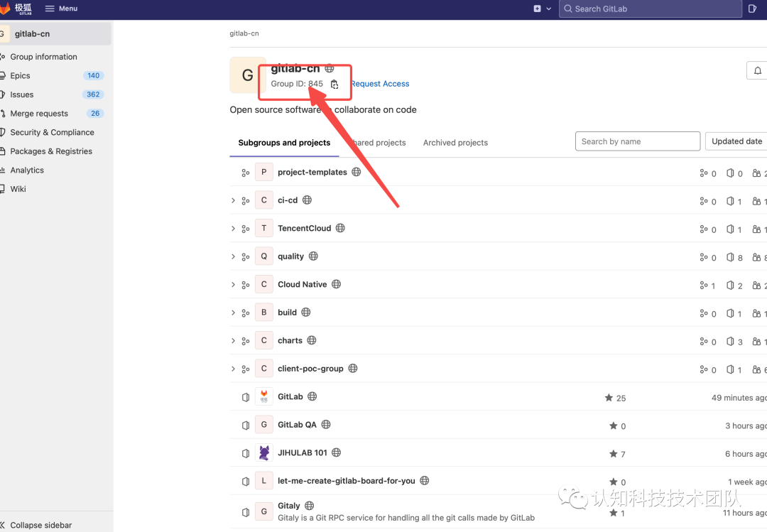Screen dimensions: 767x532
Task: Switch to the Archived projects tab
Action: pyautogui.click(x=455, y=142)
